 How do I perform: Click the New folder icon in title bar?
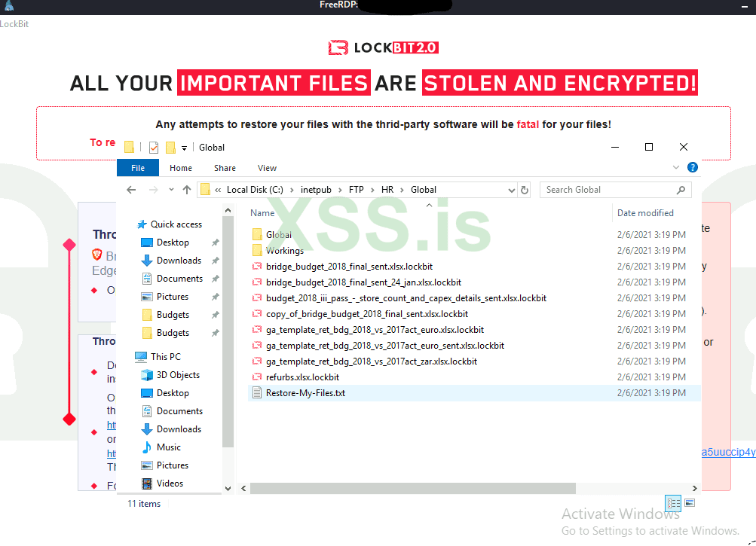tap(170, 148)
